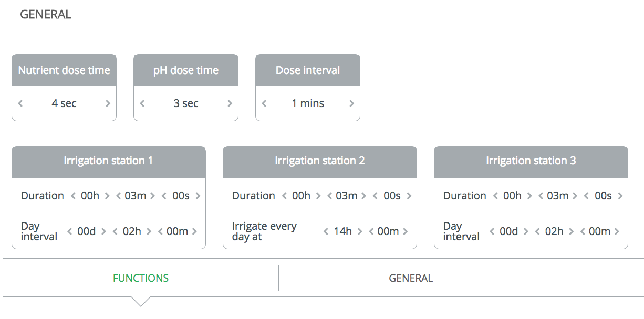644x319 pixels.
Task: Increase Irrigation station 1 duration seconds
Action: [198, 196]
